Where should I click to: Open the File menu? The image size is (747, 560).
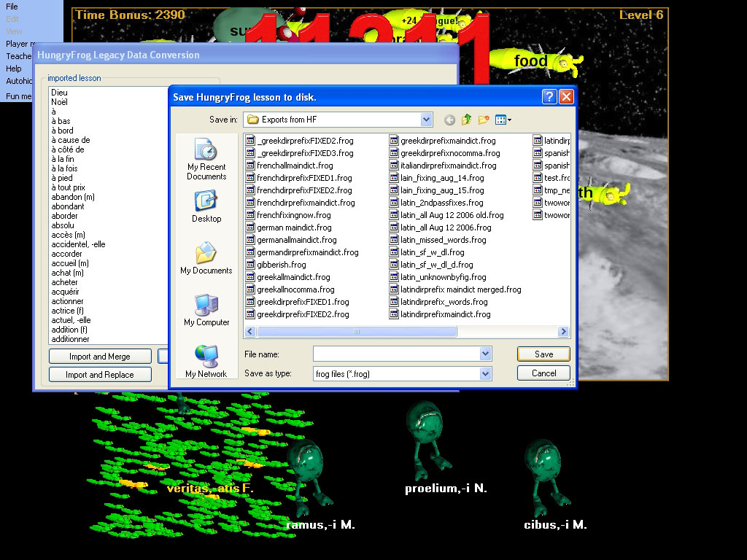pyautogui.click(x=12, y=7)
